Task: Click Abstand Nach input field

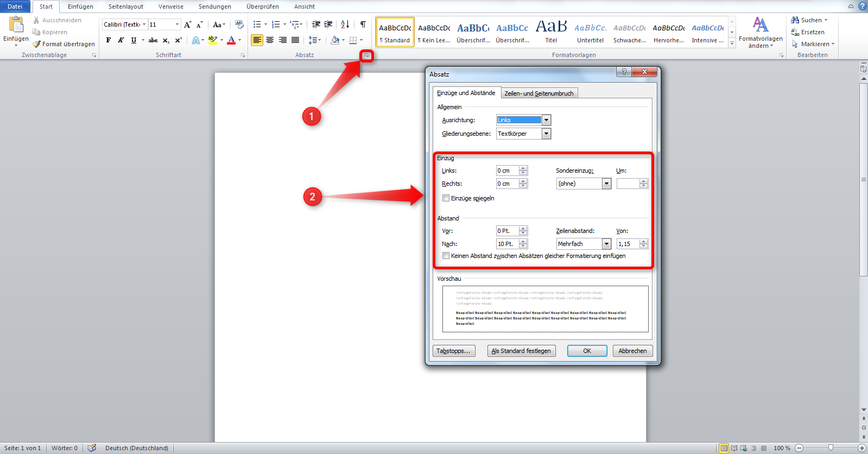Action: [508, 244]
